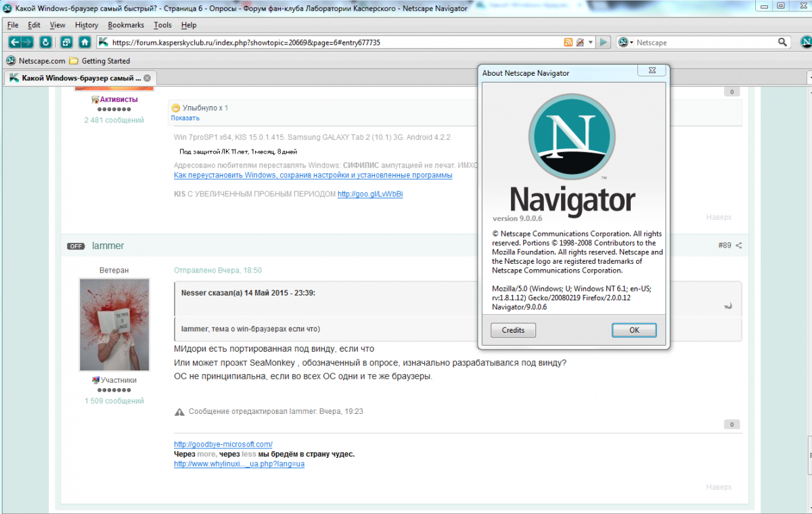The width and height of the screenshot is (812, 514).
Task: Click the Участники group badge
Action: [114, 380]
